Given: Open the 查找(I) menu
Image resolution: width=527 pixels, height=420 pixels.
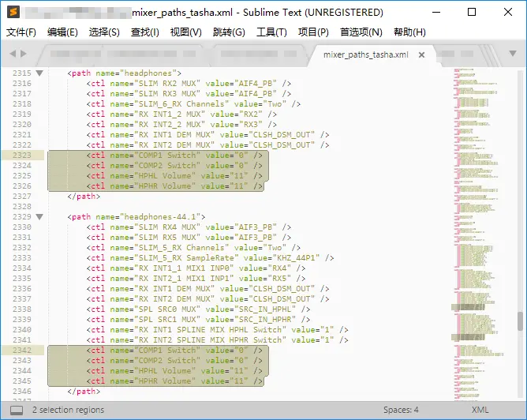Looking at the screenshot, I should (x=144, y=32).
